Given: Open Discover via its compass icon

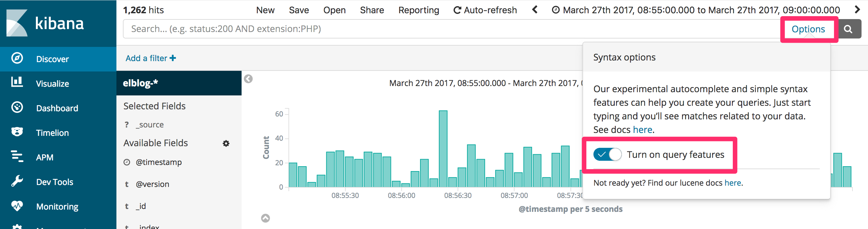Looking at the screenshot, I should pyautogui.click(x=17, y=58).
